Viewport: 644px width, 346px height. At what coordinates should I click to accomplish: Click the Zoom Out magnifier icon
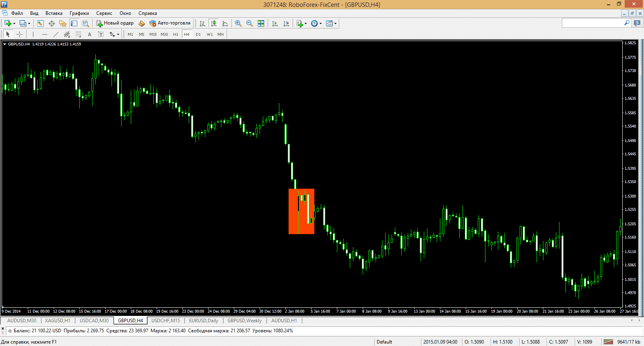tap(250, 23)
